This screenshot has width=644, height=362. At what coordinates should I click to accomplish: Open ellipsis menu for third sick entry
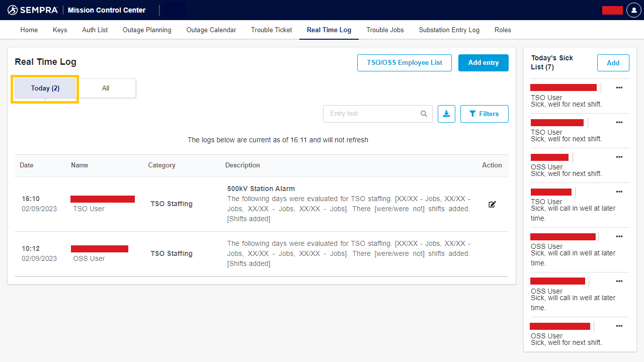pos(619,157)
